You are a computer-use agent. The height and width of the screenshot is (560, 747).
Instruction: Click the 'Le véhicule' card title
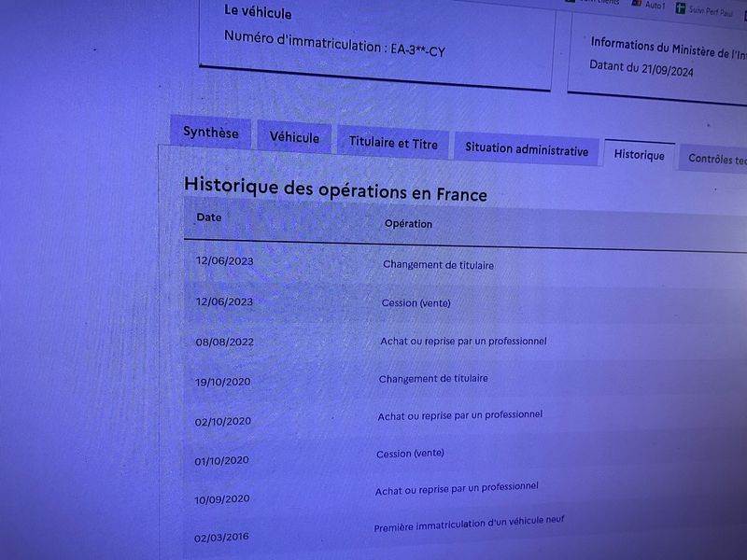click(258, 12)
